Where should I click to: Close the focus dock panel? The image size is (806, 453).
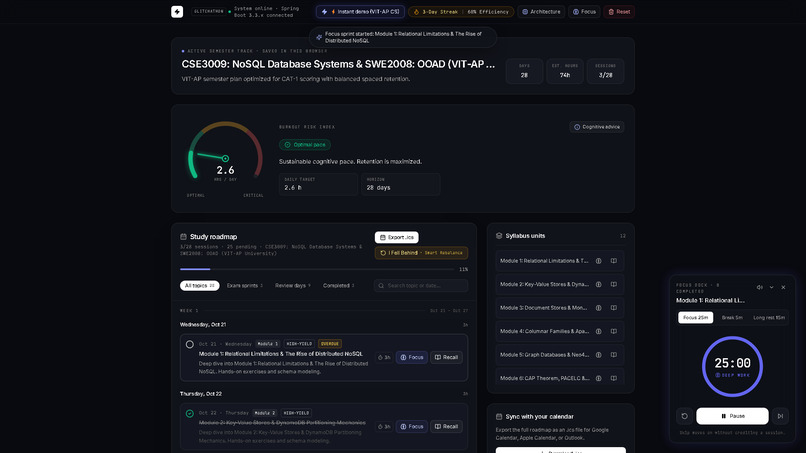click(783, 287)
